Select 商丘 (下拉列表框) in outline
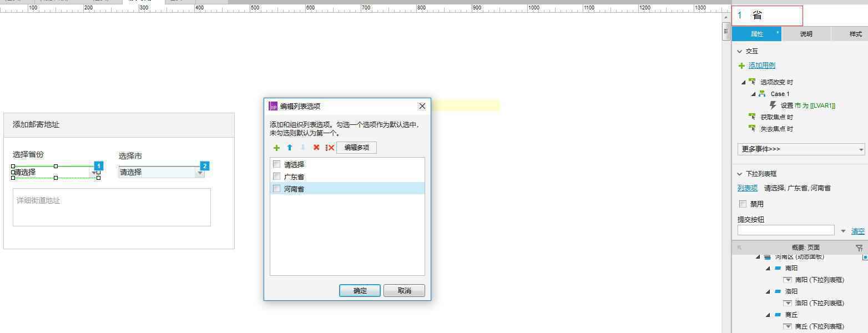Viewport: 868px width, 333px height. 819,326
